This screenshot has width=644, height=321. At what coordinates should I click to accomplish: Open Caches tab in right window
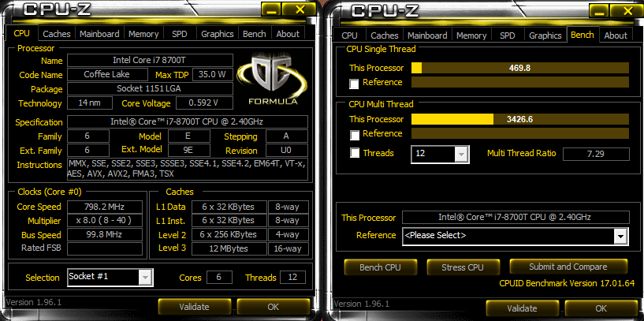tap(385, 35)
